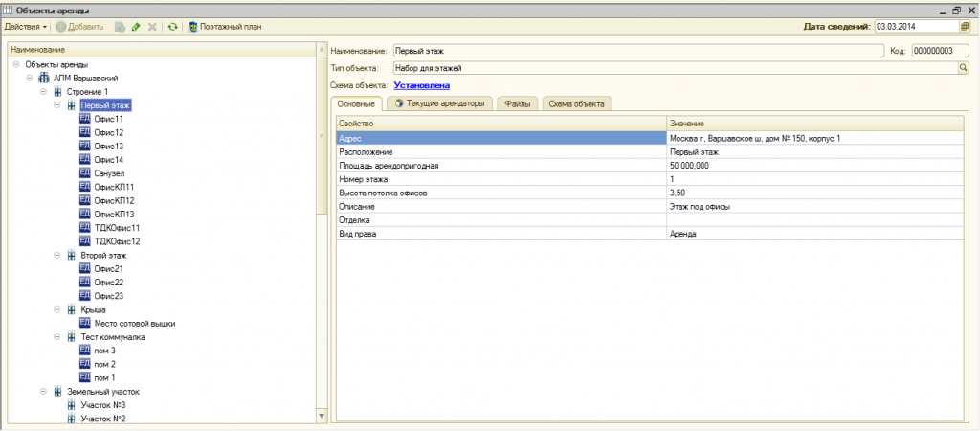
Task: Click the grey X delete icon in toolbar
Action: (x=151, y=27)
